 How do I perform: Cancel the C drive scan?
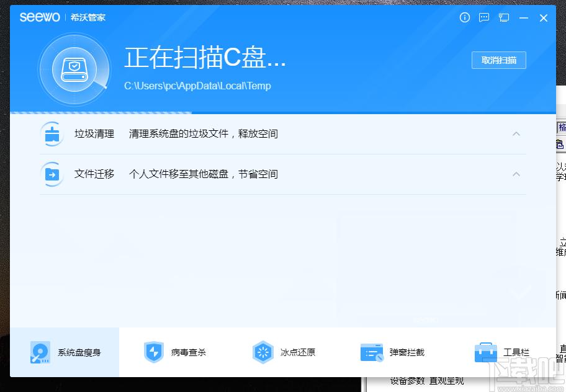click(x=498, y=60)
